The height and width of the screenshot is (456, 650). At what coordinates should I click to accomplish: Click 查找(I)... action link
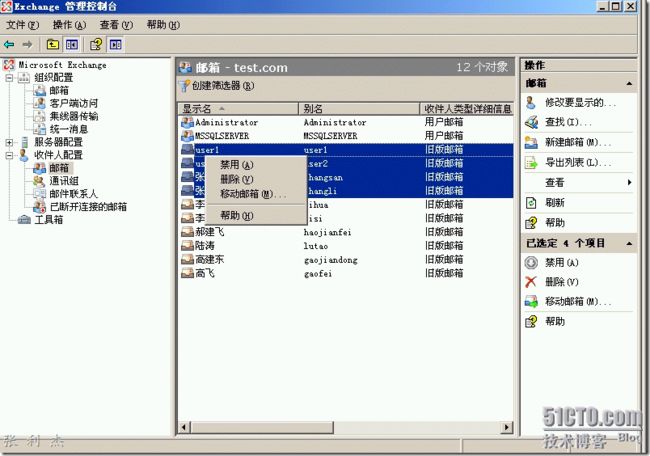pos(568,122)
